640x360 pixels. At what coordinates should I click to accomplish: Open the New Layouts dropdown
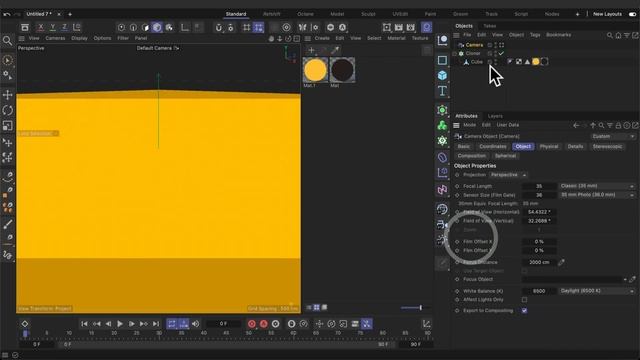pos(607,14)
